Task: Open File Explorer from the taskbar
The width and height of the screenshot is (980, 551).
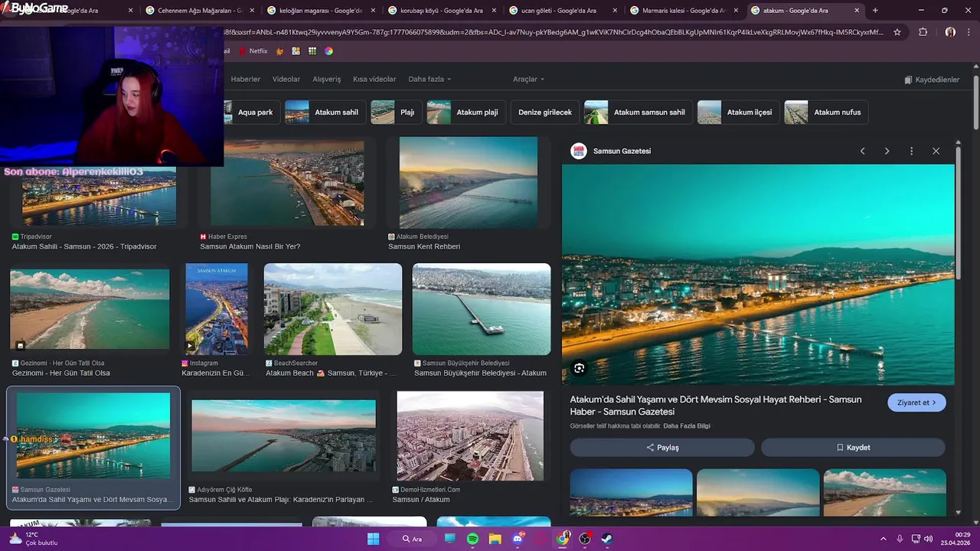Action: [x=495, y=539]
